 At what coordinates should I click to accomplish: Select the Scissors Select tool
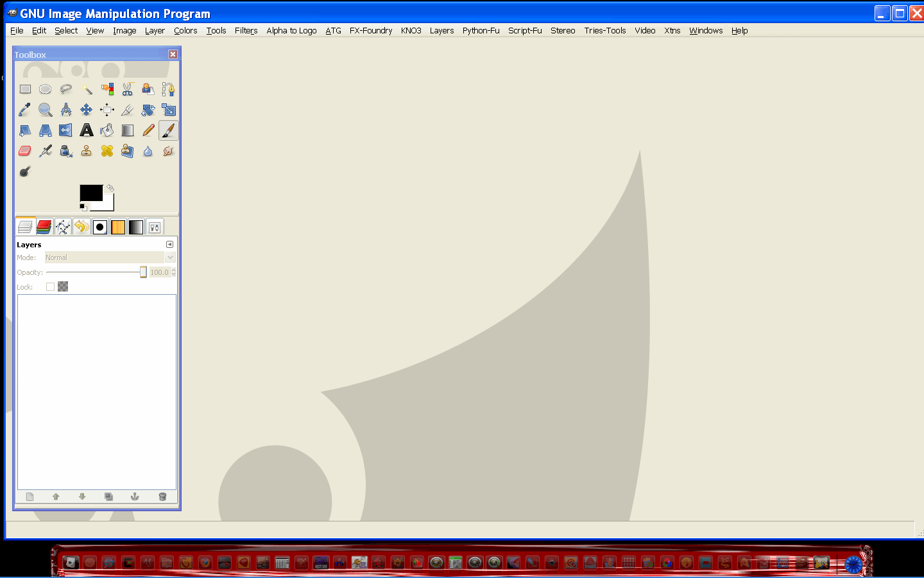pyautogui.click(x=128, y=89)
